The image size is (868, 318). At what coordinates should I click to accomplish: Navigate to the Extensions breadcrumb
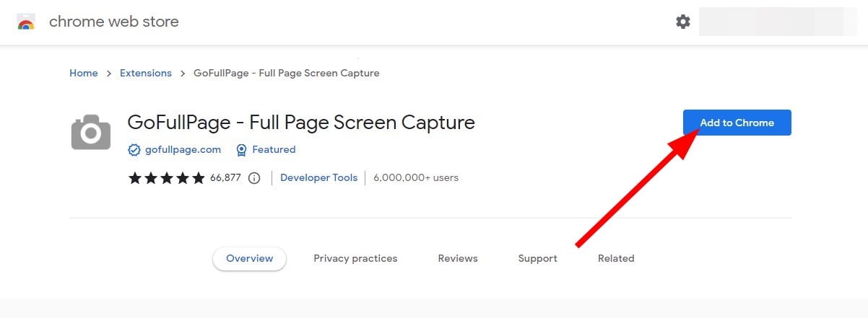(x=146, y=73)
